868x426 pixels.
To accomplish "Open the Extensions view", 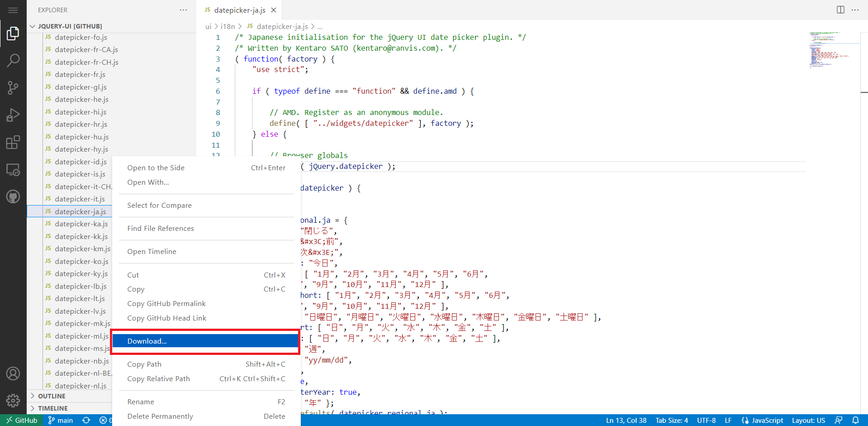I will tap(13, 142).
